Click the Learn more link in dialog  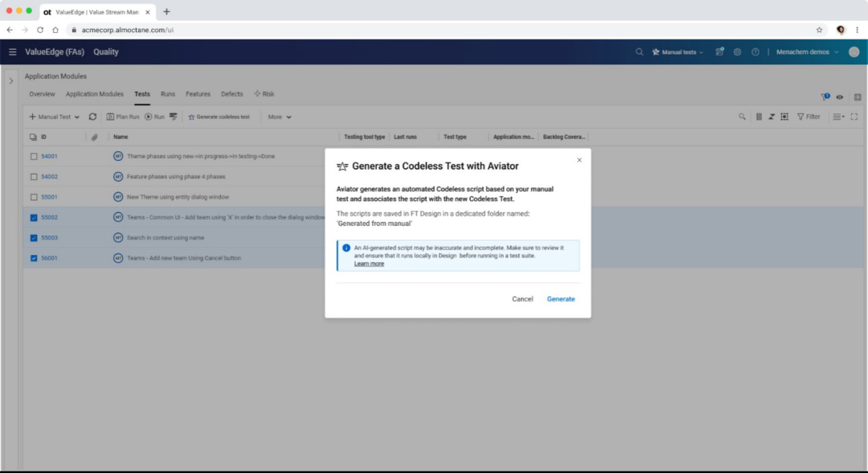[x=369, y=264]
